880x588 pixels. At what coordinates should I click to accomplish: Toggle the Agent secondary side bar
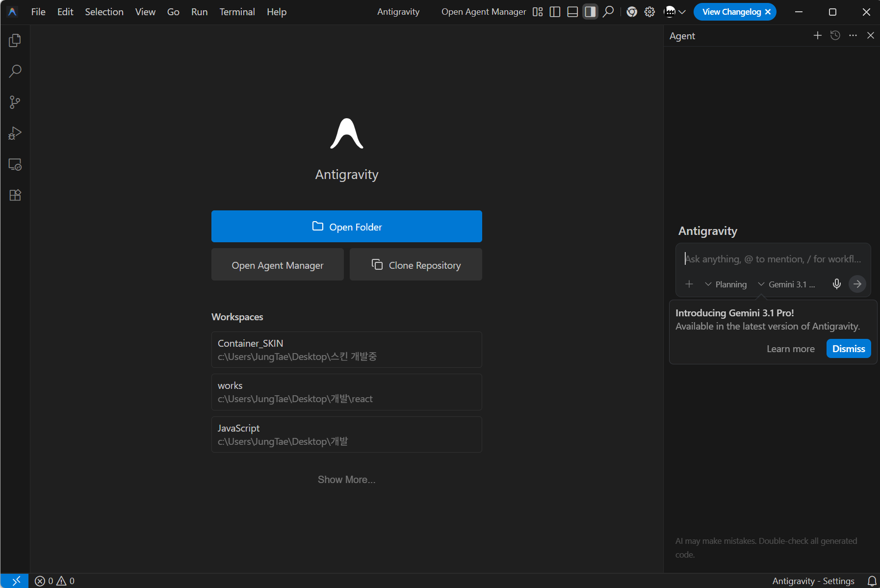pyautogui.click(x=590, y=12)
